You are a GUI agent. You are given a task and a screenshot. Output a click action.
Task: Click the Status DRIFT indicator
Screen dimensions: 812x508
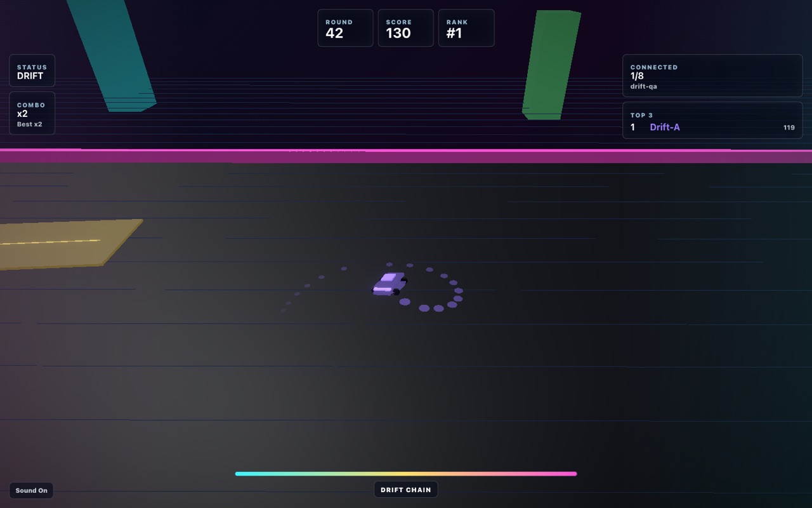pyautogui.click(x=32, y=70)
